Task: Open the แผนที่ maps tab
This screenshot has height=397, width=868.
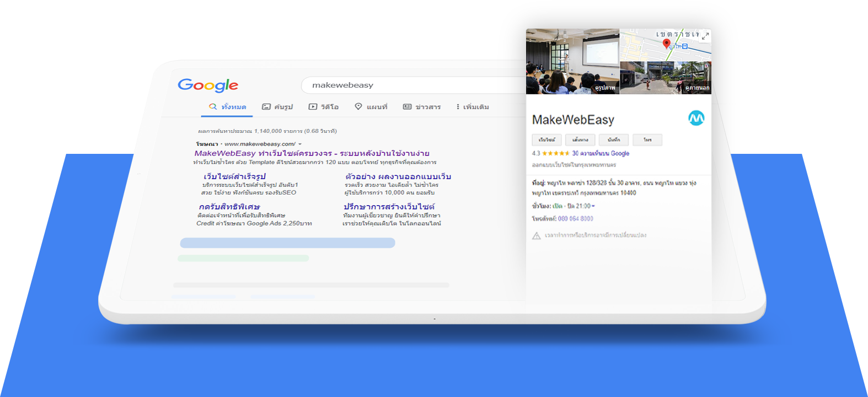Action: click(371, 107)
